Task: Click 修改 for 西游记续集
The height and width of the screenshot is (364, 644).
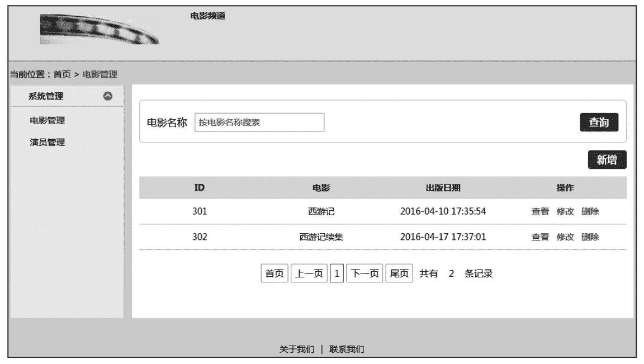Action: [x=565, y=237]
